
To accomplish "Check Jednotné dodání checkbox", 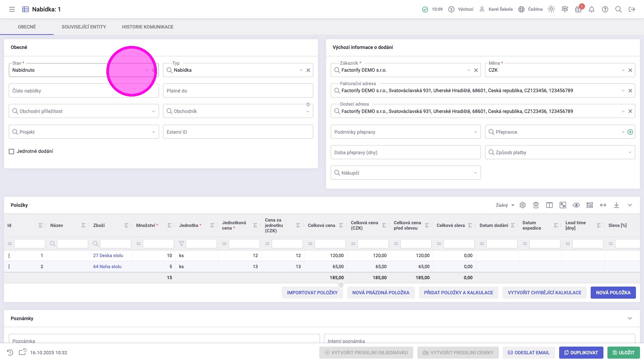I will pos(11,152).
